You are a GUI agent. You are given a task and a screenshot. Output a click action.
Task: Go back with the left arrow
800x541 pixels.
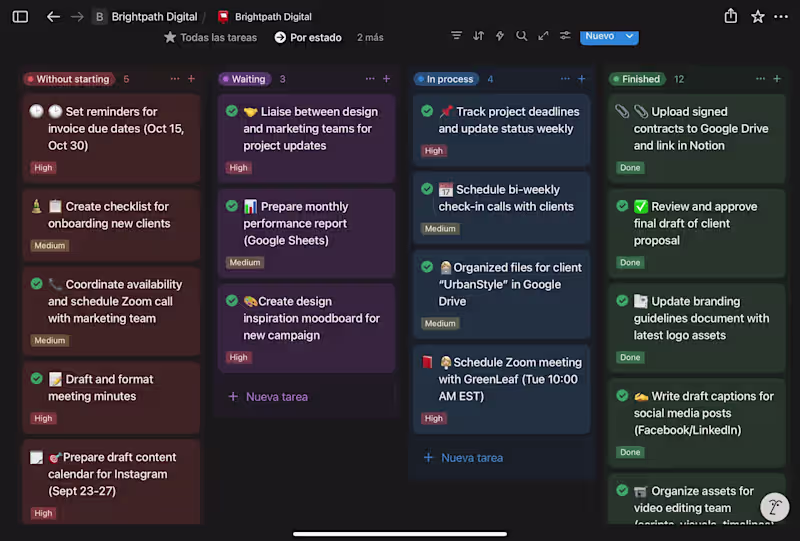(53, 17)
